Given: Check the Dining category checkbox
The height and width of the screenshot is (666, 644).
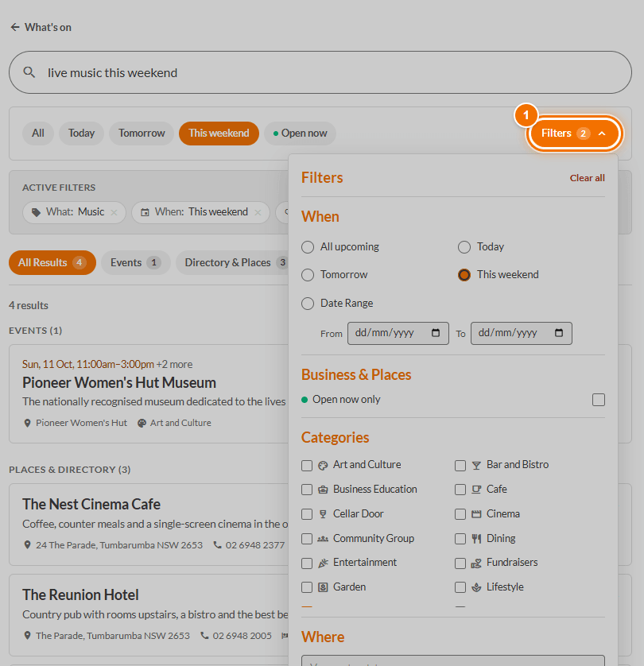Looking at the screenshot, I should [460, 539].
